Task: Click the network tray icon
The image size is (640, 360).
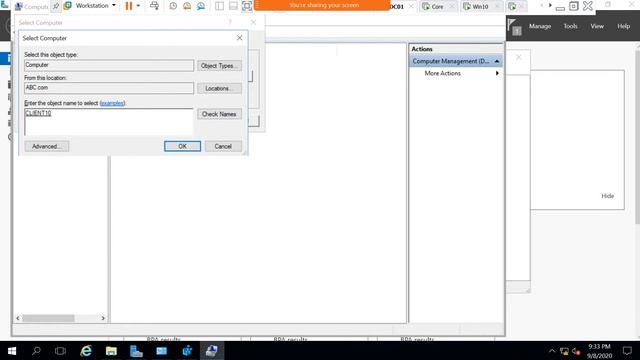Action: [x=564, y=351]
